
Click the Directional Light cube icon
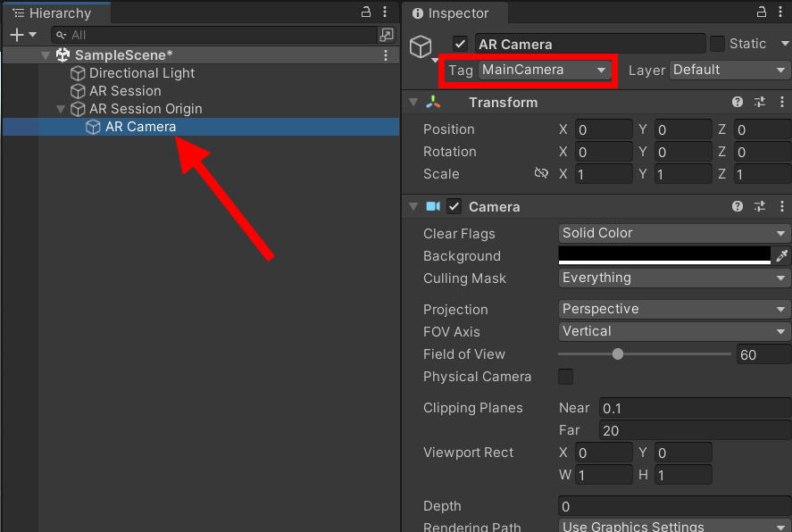point(78,73)
